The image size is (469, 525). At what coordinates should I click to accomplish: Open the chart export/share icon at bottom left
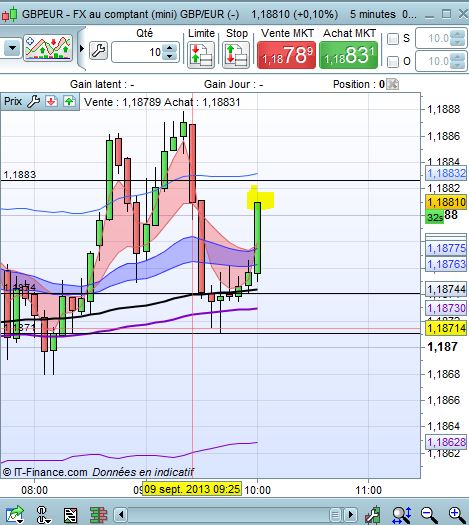click(15, 515)
